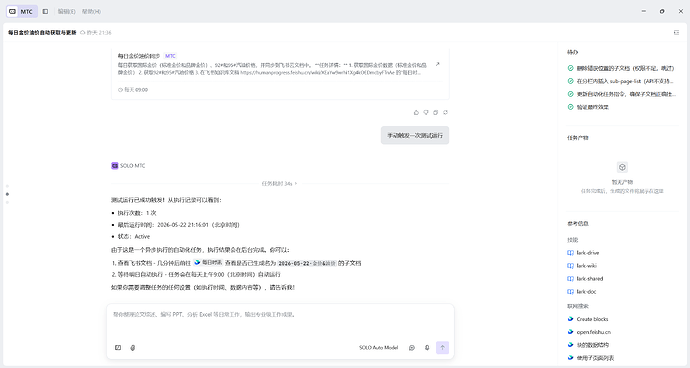Click the 2026-05-22 sub-document name chip

coord(307,263)
